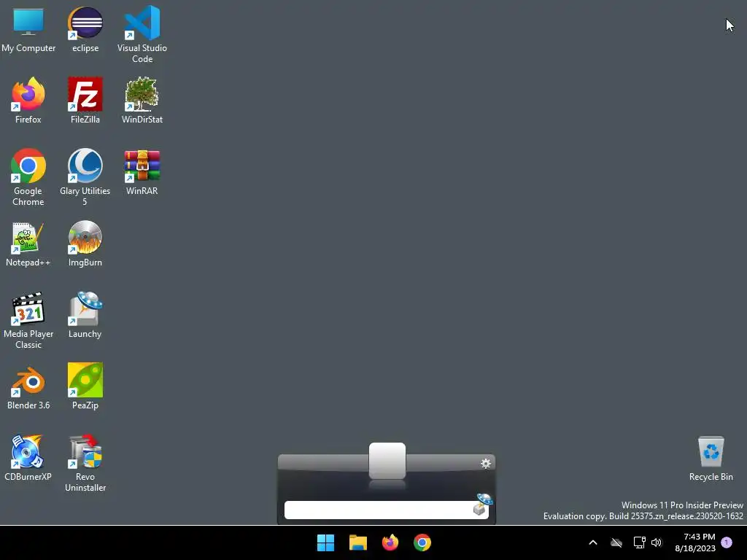Select the FileZilla desktop shortcut

(85, 101)
